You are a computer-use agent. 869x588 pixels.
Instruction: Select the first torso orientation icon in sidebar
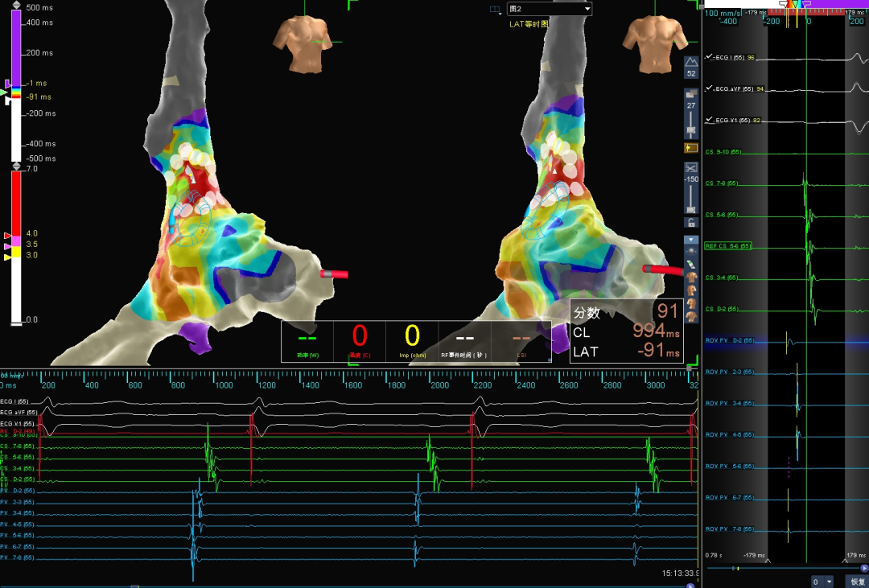[x=691, y=277]
